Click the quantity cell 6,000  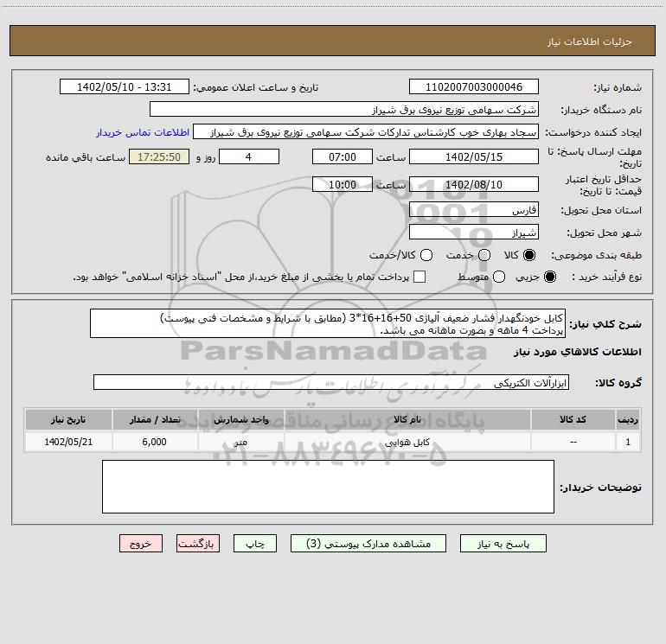pos(155,442)
